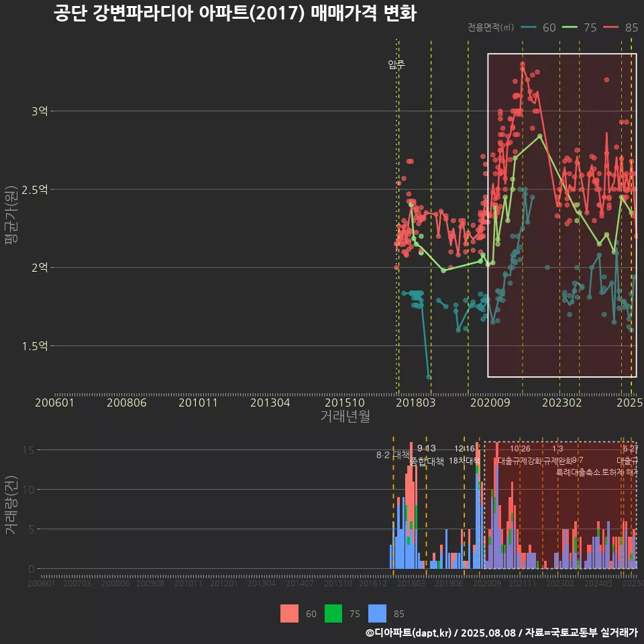This screenshot has height=644, width=644.
Task: Click 200703 on the volume chart x-axis
Action: (x=76, y=584)
